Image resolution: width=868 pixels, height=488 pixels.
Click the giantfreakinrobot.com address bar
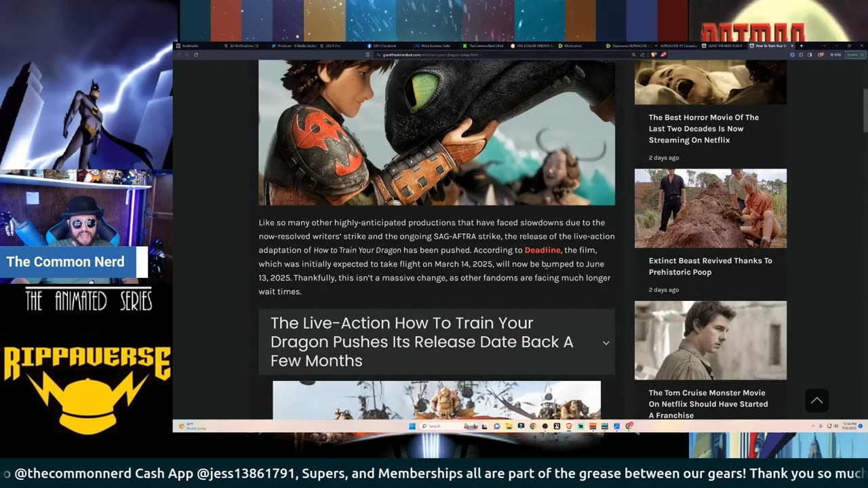click(502, 54)
